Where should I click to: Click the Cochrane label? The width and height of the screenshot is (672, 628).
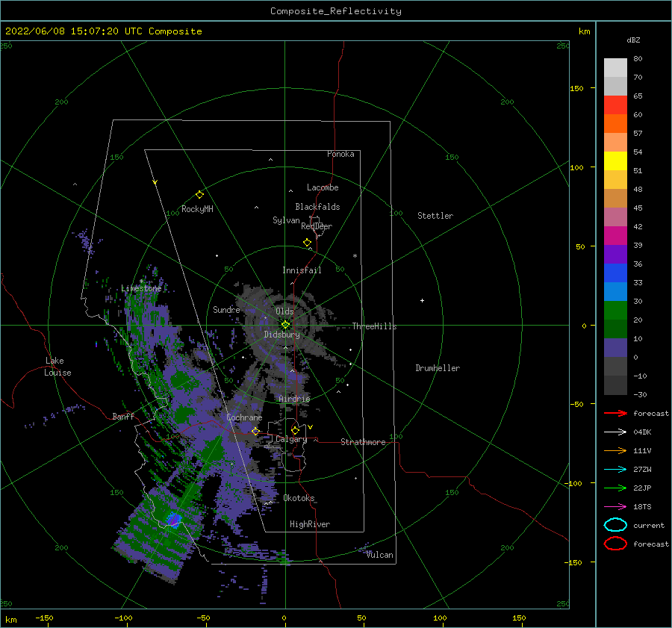(x=244, y=417)
